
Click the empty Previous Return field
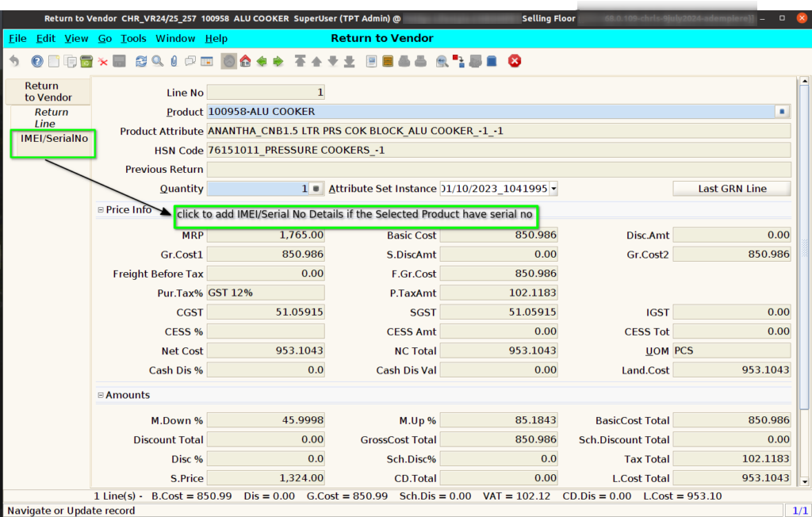499,170
